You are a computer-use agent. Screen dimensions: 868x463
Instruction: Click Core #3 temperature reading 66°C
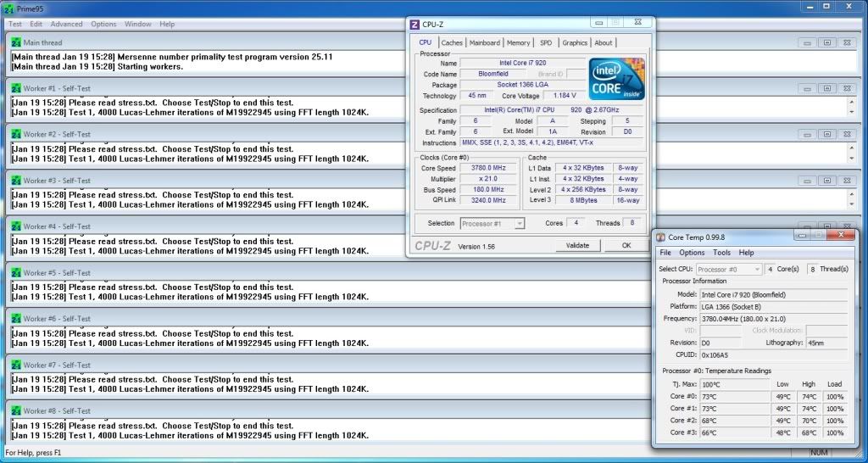click(735, 432)
